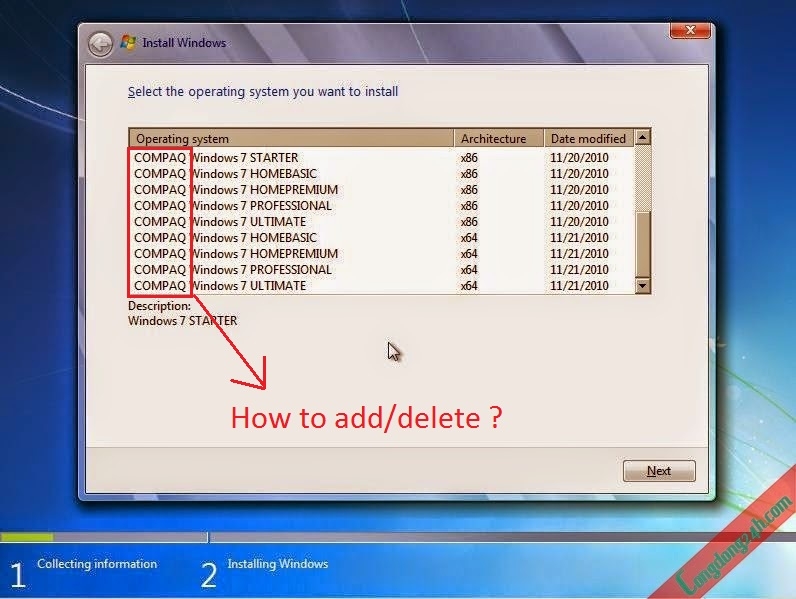
Task: Select COMPAQ Windows 7 ULTIMATE x64 entry
Action: (382, 286)
